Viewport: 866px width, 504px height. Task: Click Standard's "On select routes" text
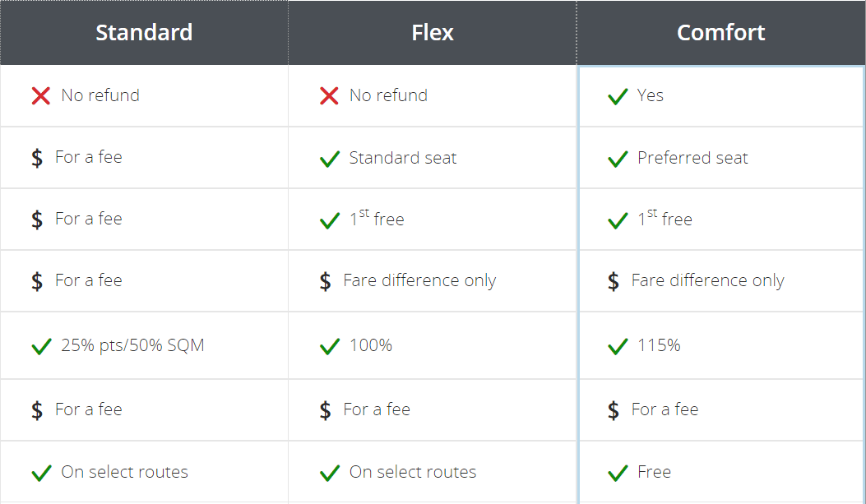pos(124,472)
